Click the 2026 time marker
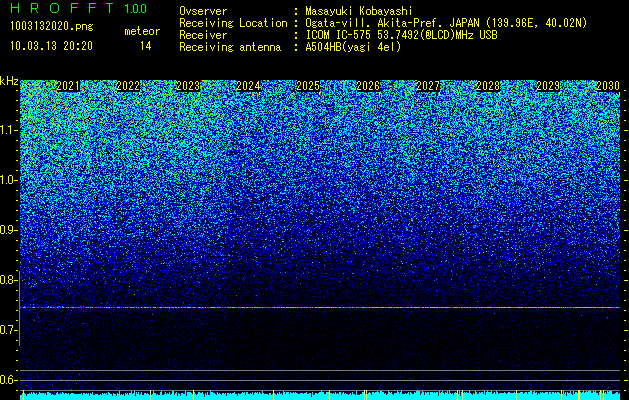Viewport: 629px width, 400px height. click(368, 86)
